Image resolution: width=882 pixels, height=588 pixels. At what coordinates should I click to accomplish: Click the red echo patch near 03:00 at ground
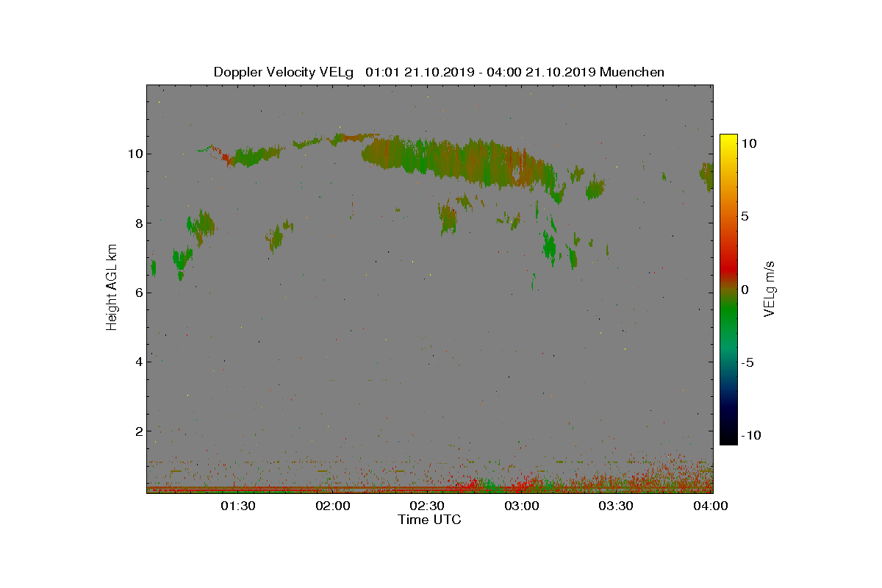tap(525, 484)
